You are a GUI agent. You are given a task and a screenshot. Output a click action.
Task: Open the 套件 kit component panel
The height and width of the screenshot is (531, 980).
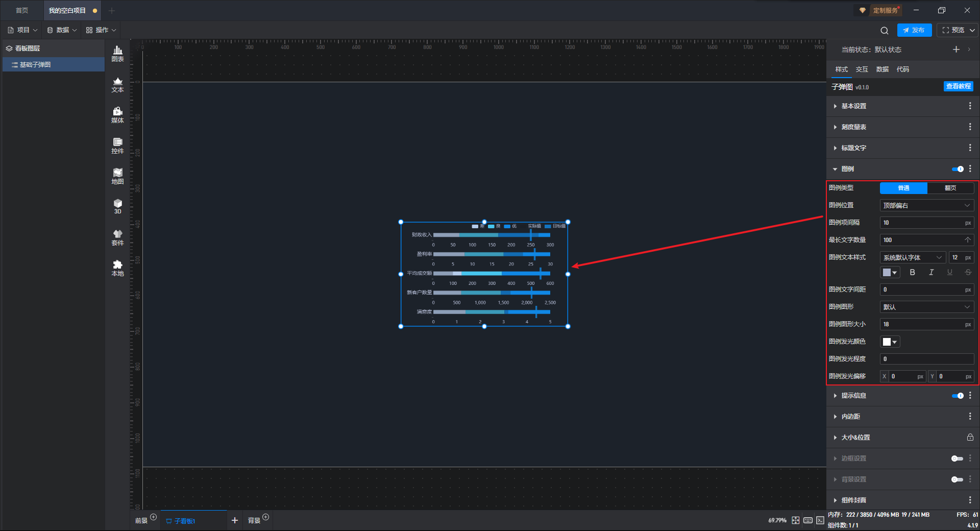tap(117, 237)
